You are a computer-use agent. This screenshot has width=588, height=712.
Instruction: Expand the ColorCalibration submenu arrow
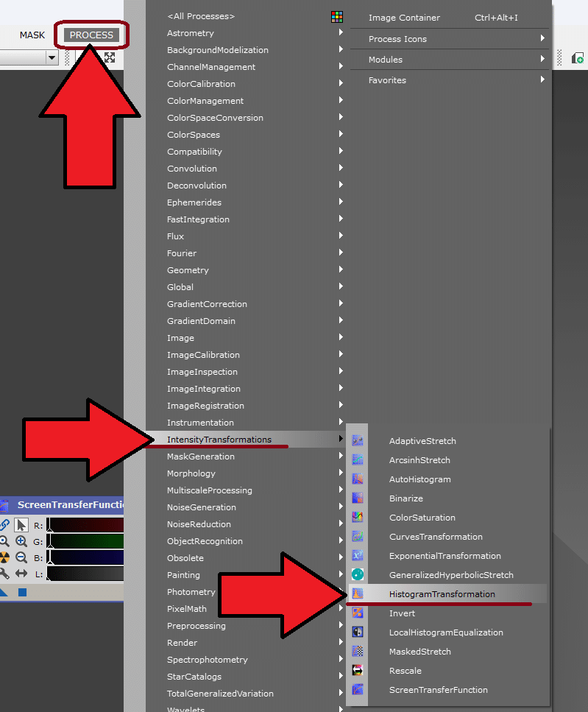[341, 83]
